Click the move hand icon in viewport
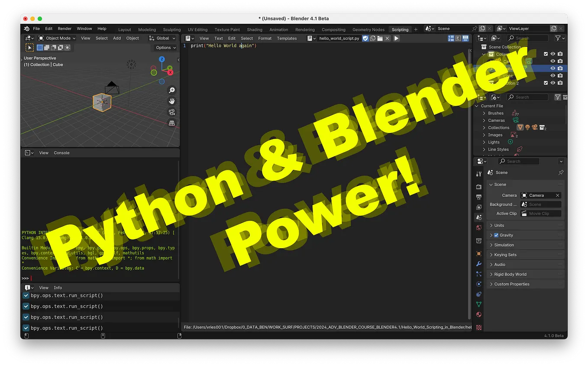 pos(171,101)
